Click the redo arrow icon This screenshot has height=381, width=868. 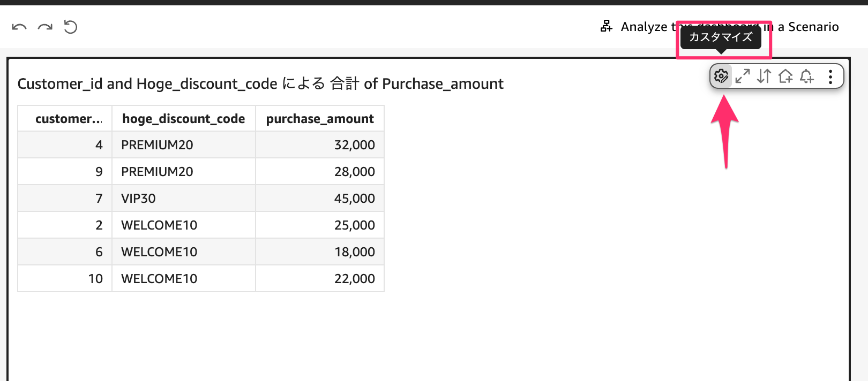45,27
